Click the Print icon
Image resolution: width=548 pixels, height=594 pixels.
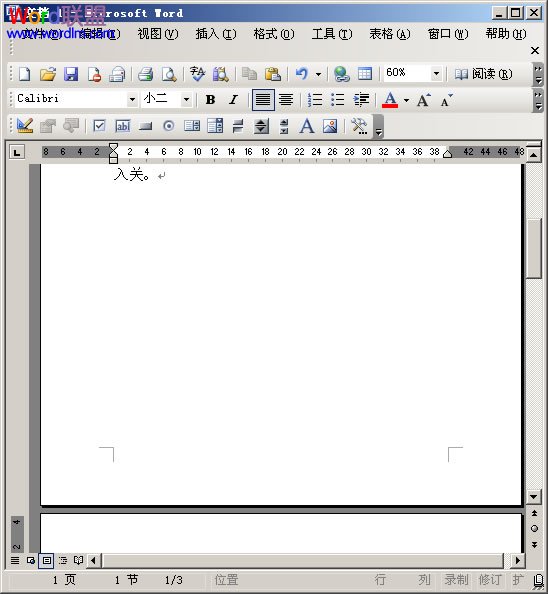pos(145,74)
